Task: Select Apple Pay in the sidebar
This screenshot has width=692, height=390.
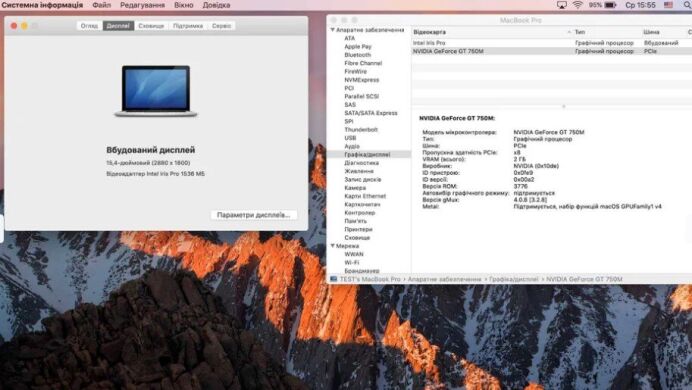Action: coord(358,47)
